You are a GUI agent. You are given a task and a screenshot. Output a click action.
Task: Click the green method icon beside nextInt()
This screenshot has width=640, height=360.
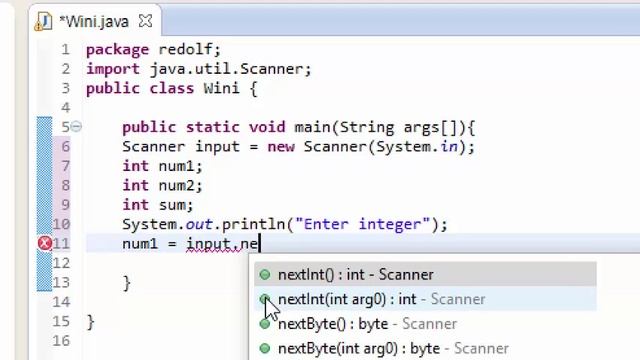point(265,275)
